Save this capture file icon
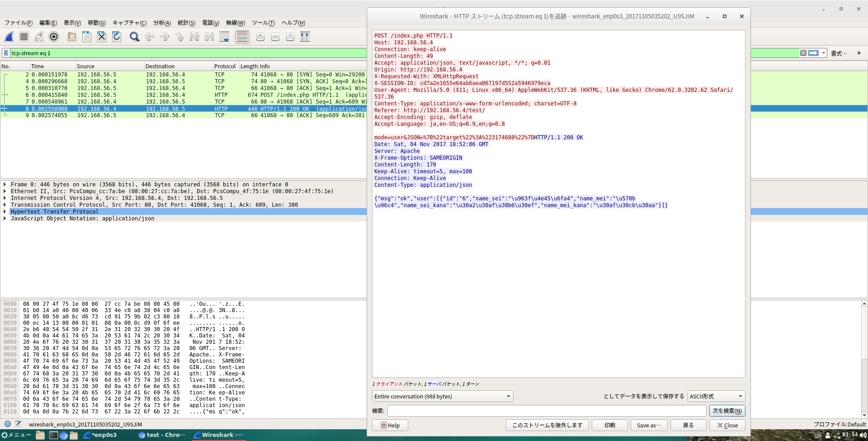 pos(87,37)
